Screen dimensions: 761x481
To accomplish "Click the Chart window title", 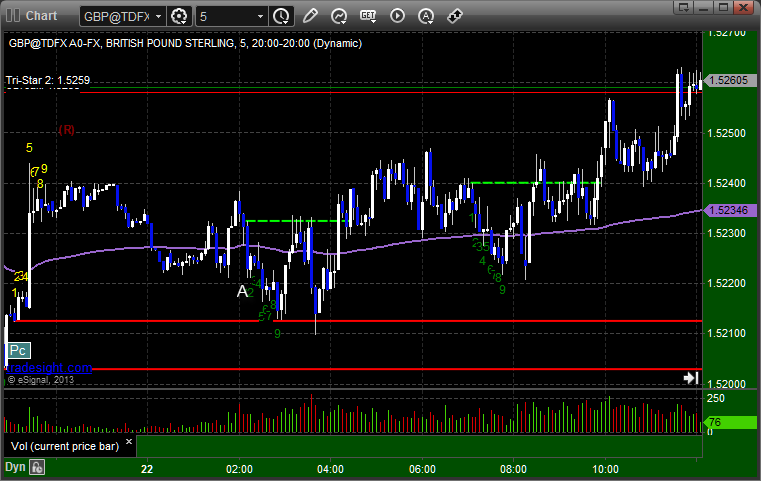I will tap(41, 16).
